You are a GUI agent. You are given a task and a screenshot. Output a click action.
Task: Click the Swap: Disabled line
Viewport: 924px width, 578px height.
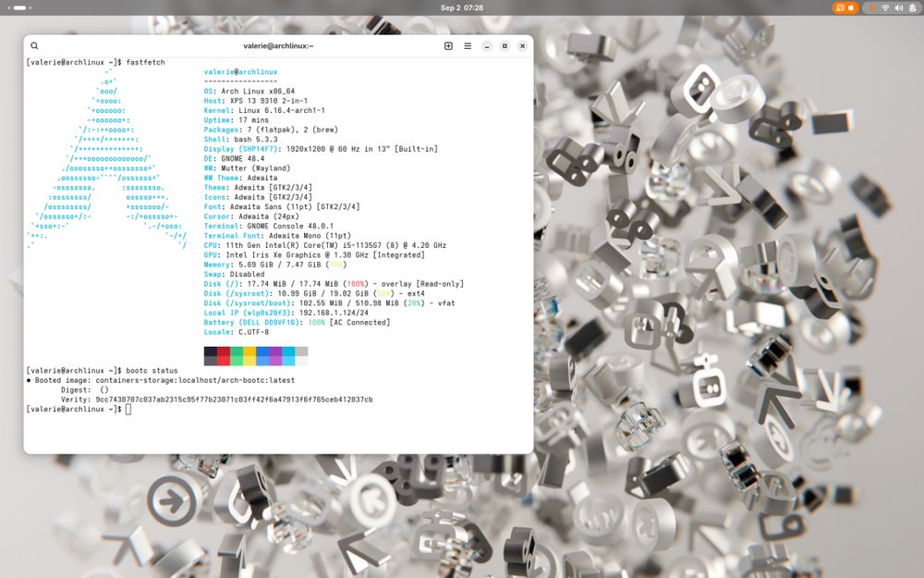click(x=235, y=275)
